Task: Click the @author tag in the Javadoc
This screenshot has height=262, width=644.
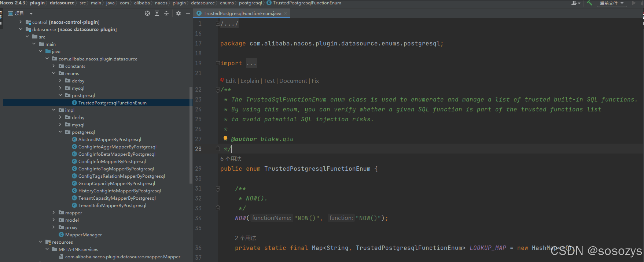Action: (x=244, y=139)
